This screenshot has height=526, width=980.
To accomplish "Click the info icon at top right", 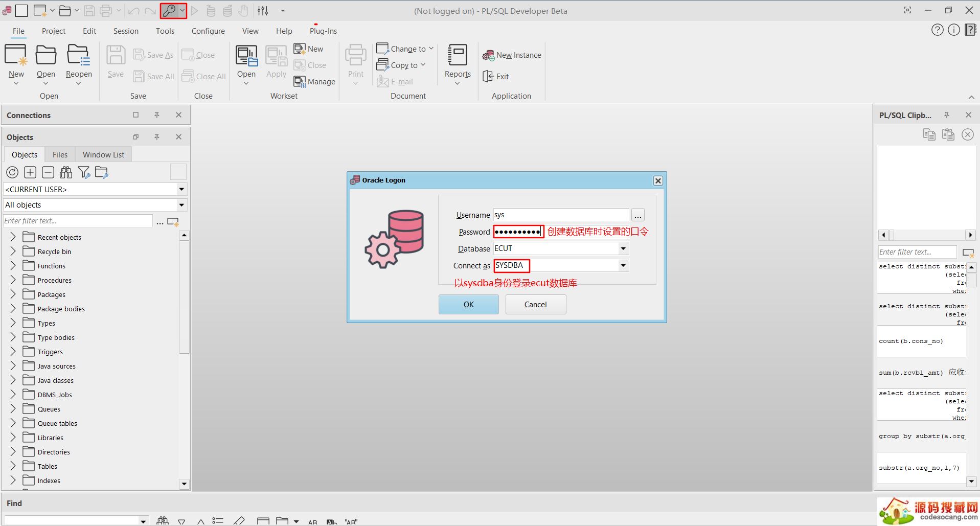I will pyautogui.click(x=954, y=30).
